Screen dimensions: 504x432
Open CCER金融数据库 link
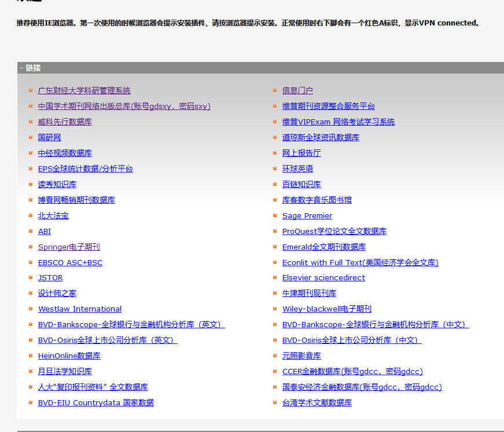point(352,372)
